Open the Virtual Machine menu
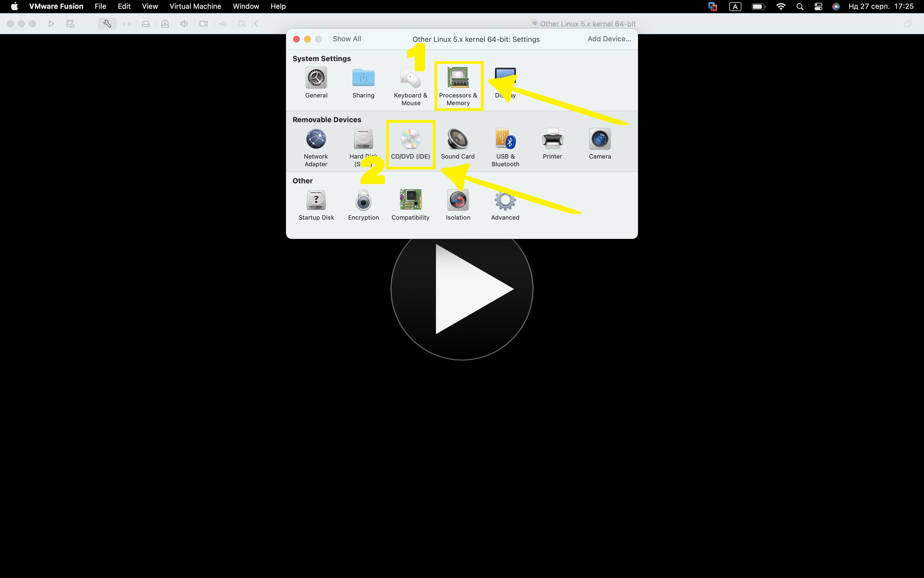This screenshot has width=924, height=578. [x=195, y=6]
